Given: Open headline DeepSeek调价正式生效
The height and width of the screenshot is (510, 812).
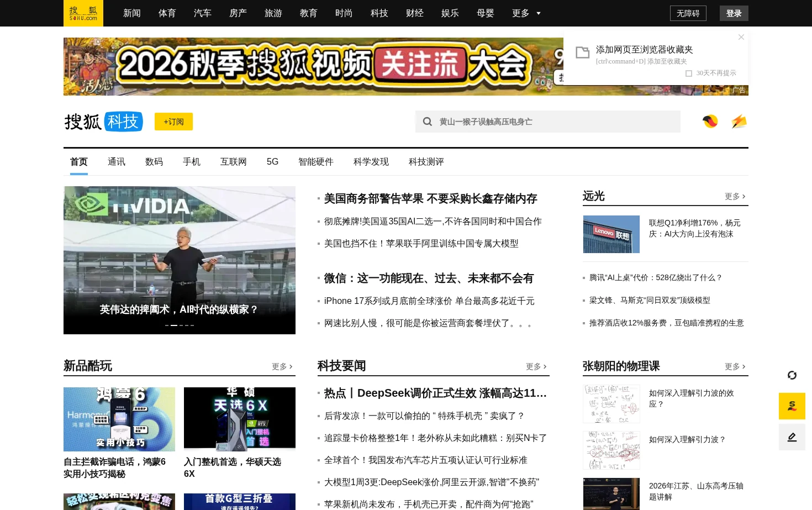Looking at the screenshot, I should (x=435, y=393).
